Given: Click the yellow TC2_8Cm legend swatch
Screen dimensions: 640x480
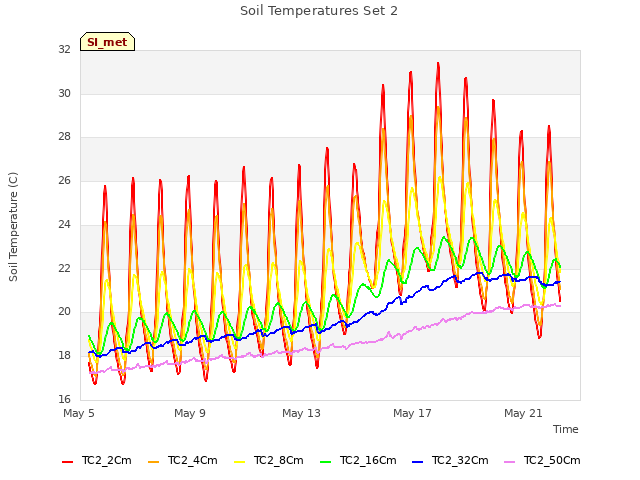Looking at the screenshot, I should tap(240, 462).
